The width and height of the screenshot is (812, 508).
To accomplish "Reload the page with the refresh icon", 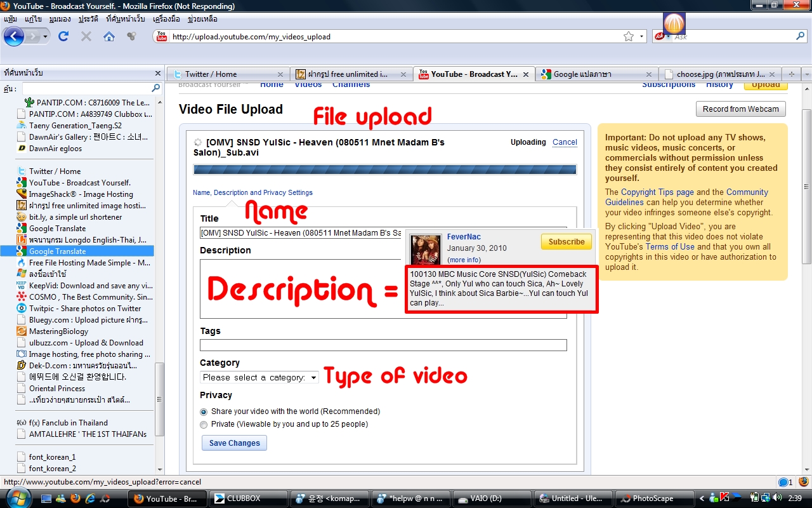I will (x=63, y=36).
